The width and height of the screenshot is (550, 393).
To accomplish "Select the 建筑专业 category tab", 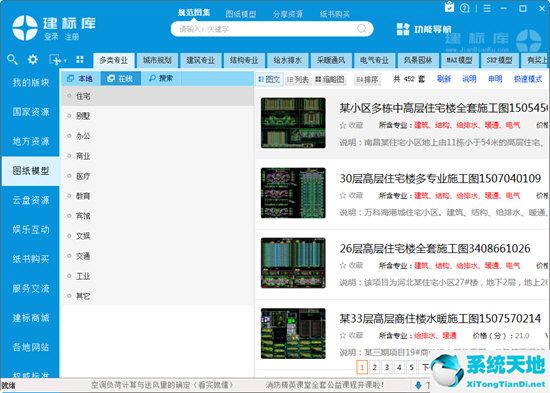I will (x=201, y=60).
